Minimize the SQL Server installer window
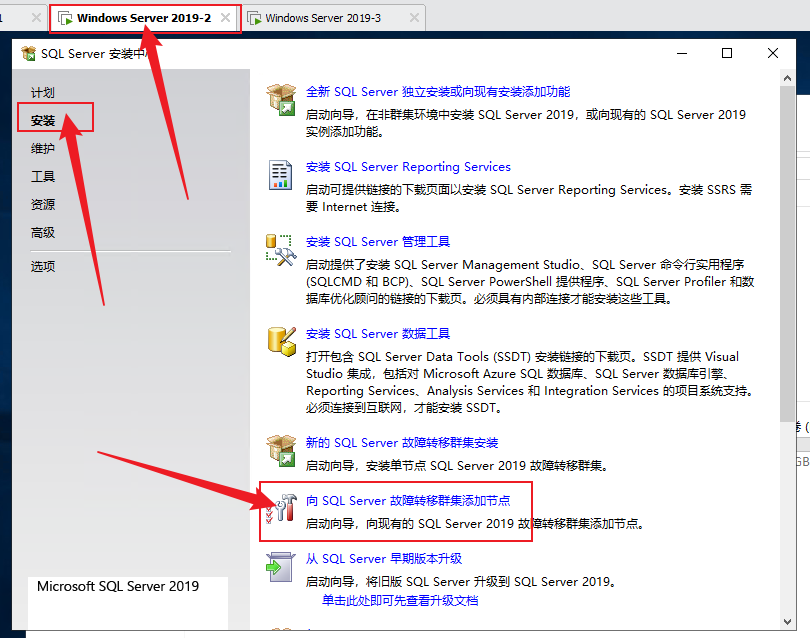 click(x=682, y=53)
